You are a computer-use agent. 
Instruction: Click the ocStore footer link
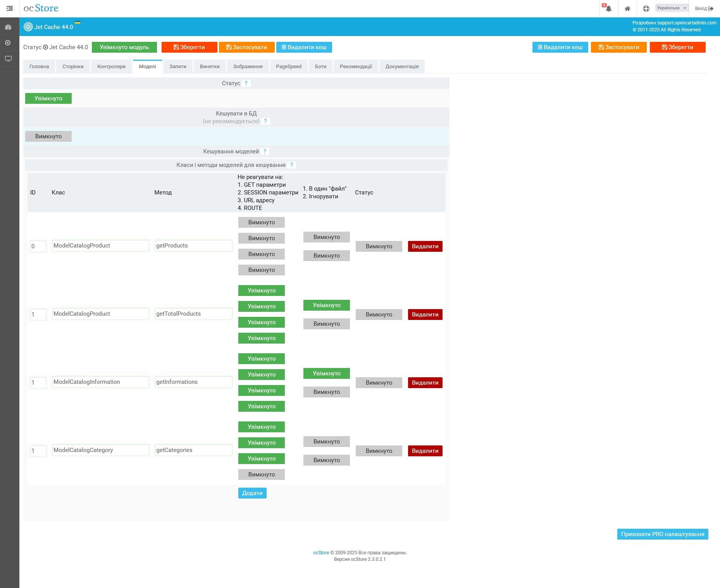(321, 553)
